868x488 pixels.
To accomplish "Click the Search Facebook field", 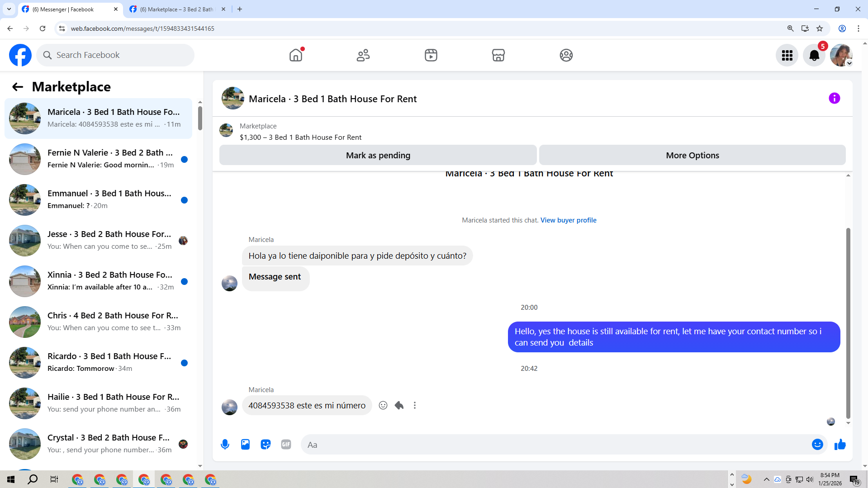I will (x=115, y=55).
